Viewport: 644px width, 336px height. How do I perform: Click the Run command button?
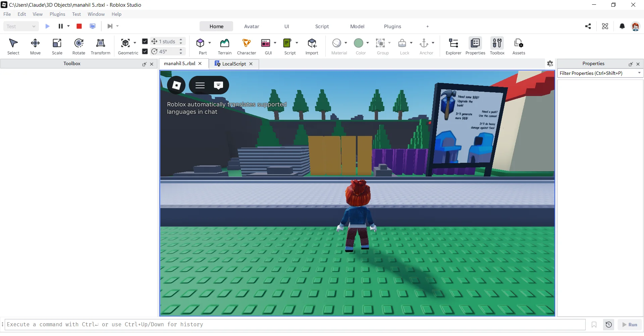tap(630, 325)
